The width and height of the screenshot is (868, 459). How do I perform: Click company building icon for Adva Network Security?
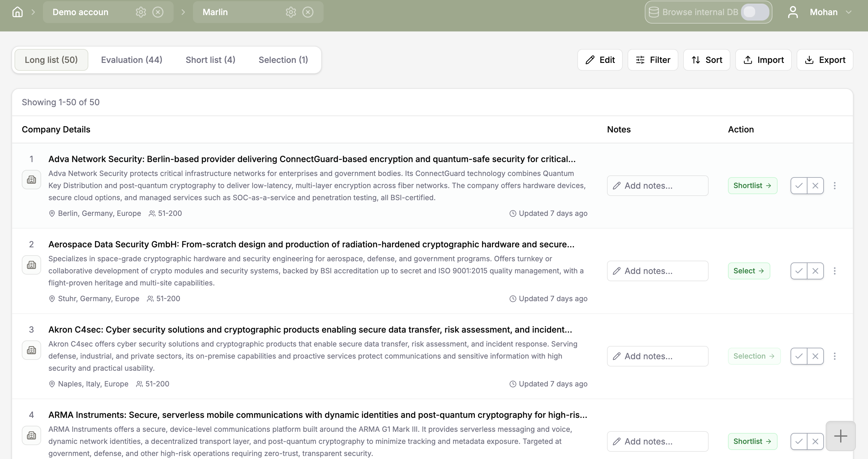tap(31, 180)
